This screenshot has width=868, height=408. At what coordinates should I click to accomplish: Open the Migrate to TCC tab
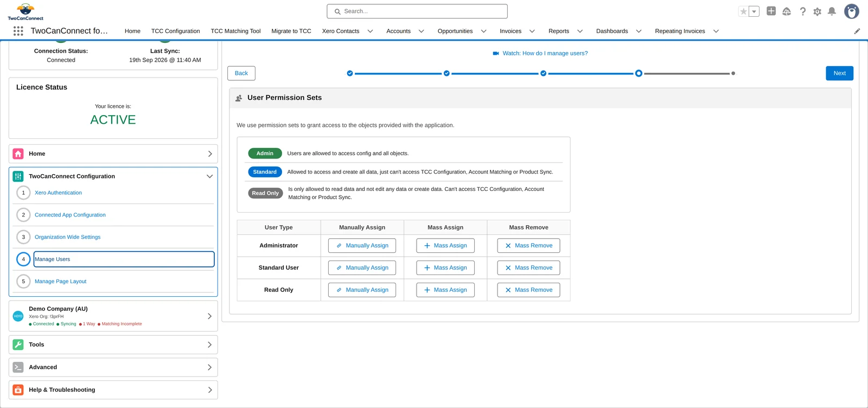pyautogui.click(x=291, y=31)
